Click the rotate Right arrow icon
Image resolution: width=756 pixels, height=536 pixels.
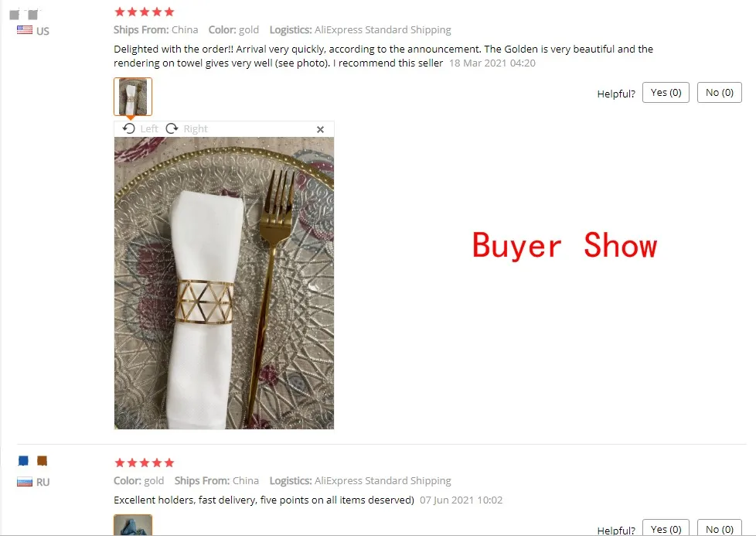tap(172, 129)
